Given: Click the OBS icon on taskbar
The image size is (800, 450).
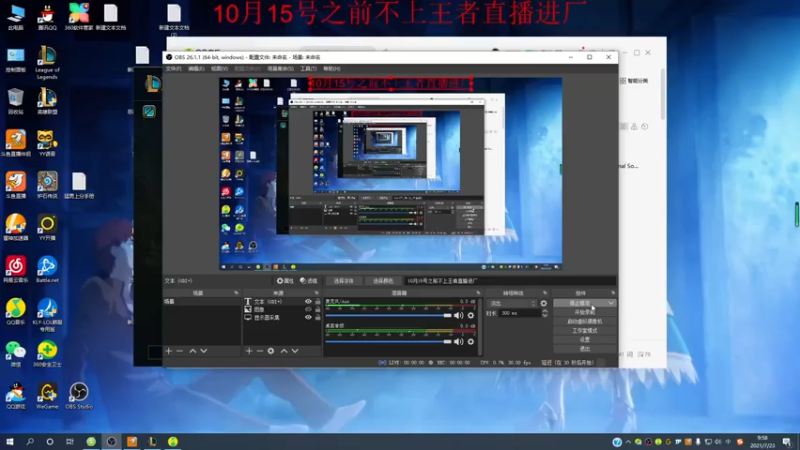Looking at the screenshot, I should click(111, 441).
